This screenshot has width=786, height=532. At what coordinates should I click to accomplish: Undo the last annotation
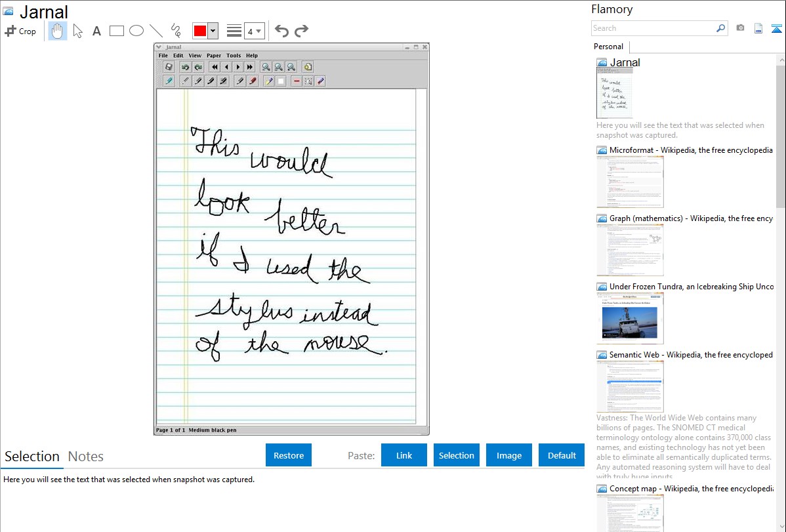point(281,31)
